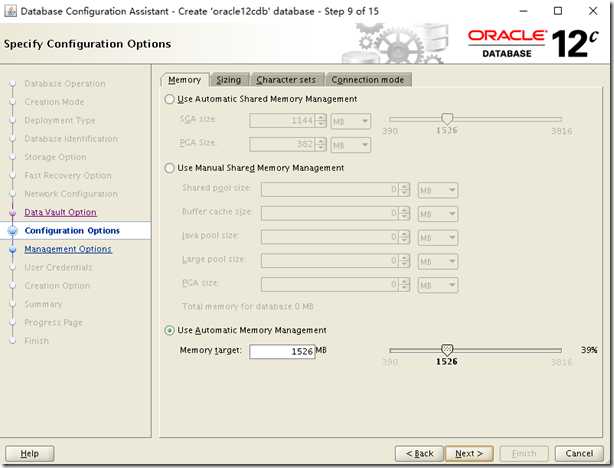Open the SGA size unit dropdown
614x468 pixels.
(x=351, y=121)
